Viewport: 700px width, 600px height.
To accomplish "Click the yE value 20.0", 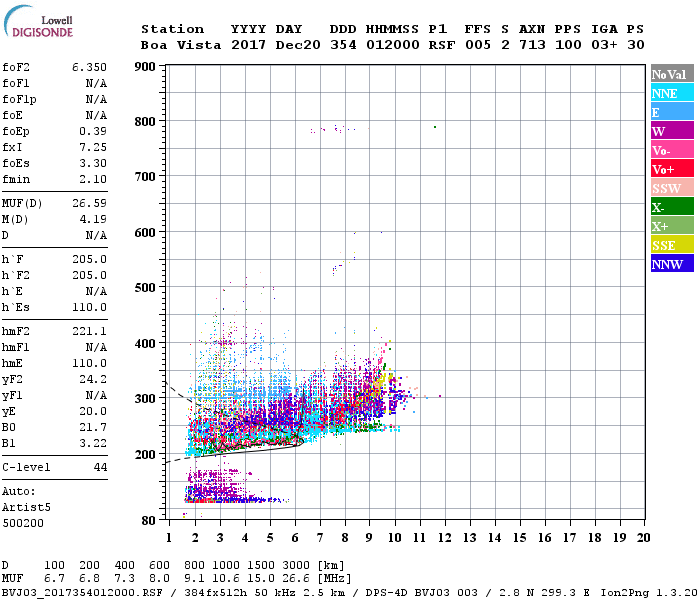I will pos(93,411).
